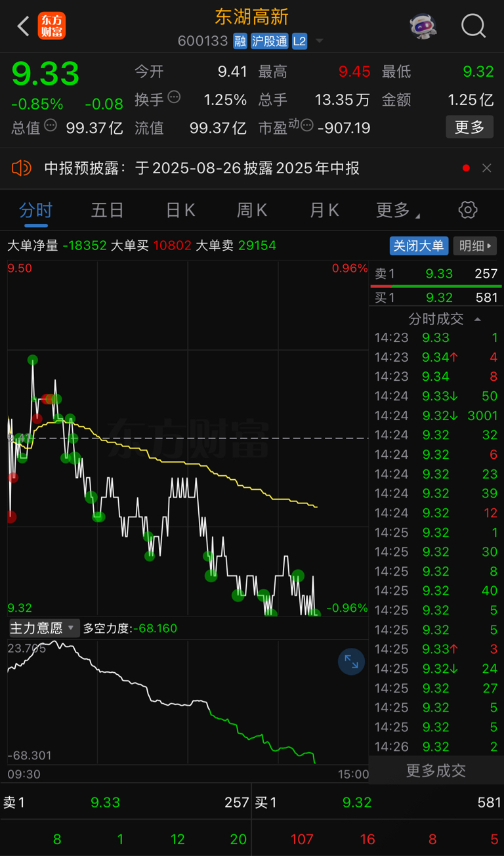Collapse the 分时成交 list triangle
The image size is (504, 856).
pos(478,319)
